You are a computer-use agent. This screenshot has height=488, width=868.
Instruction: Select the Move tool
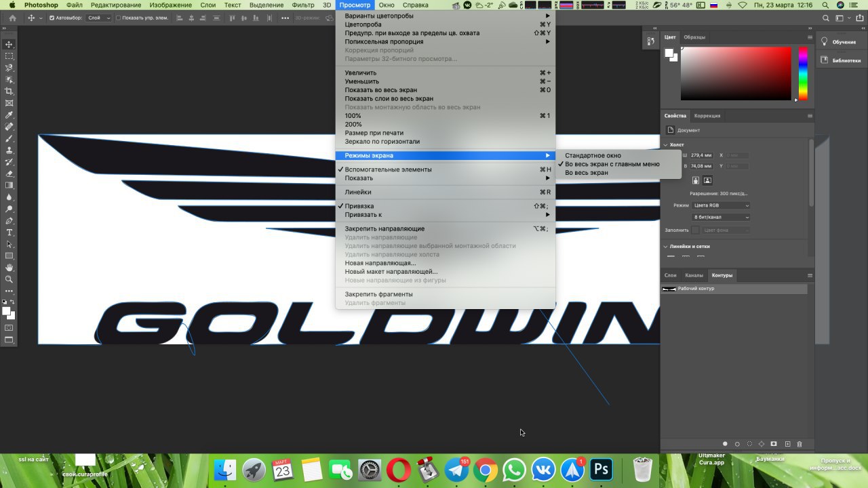point(9,44)
